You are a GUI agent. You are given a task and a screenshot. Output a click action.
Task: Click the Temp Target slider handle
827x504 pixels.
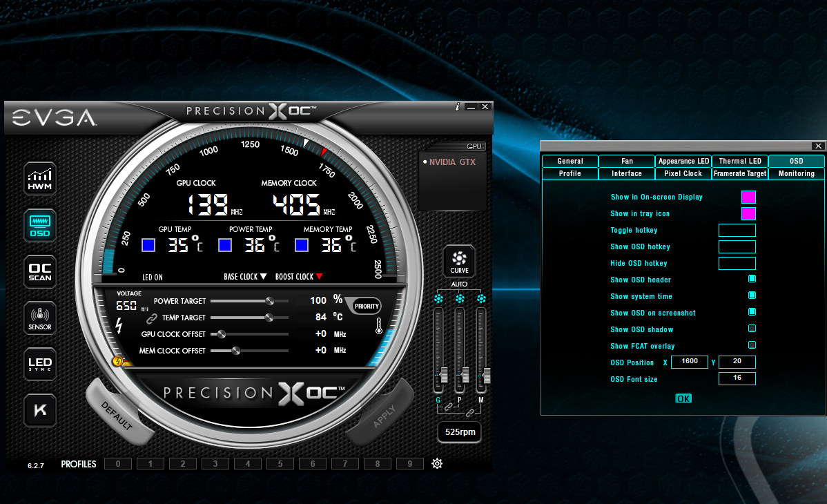(269, 317)
